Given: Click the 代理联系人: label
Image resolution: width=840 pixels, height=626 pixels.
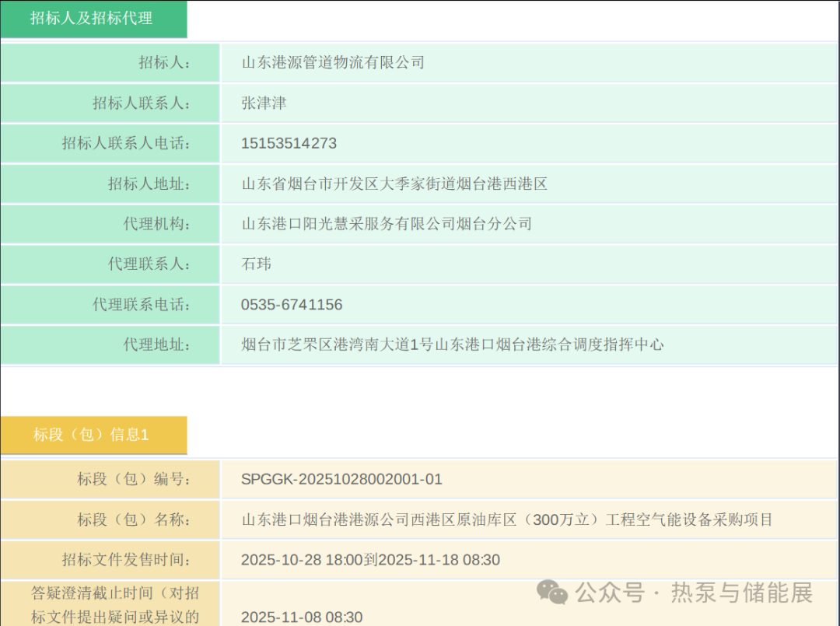Looking at the screenshot, I should (x=149, y=264).
